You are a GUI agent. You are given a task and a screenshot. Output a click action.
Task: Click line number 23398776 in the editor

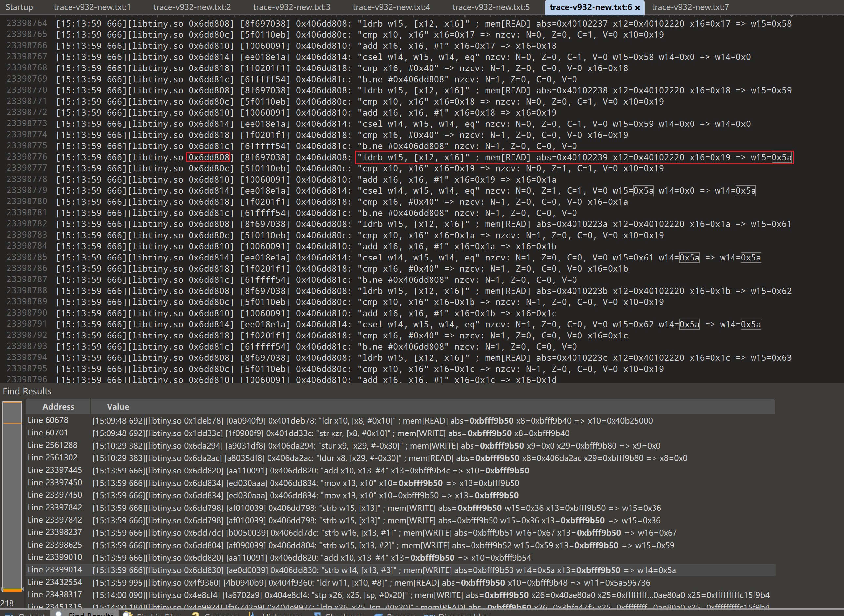[27, 157]
